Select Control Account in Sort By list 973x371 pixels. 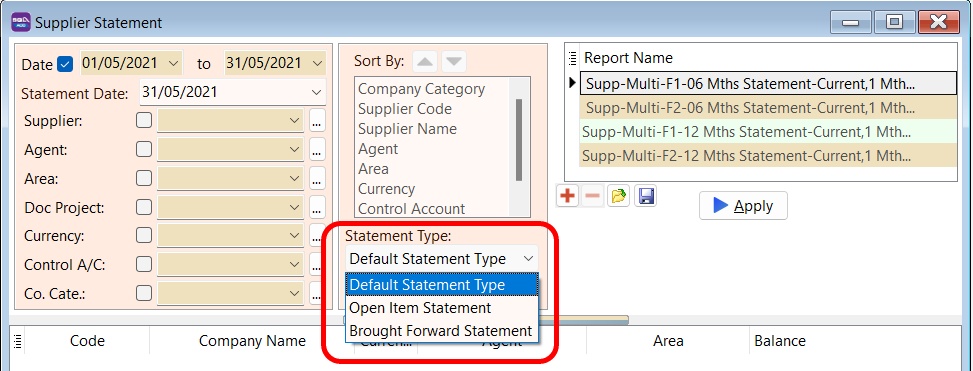pyautogui.click(x=411, y=208)
